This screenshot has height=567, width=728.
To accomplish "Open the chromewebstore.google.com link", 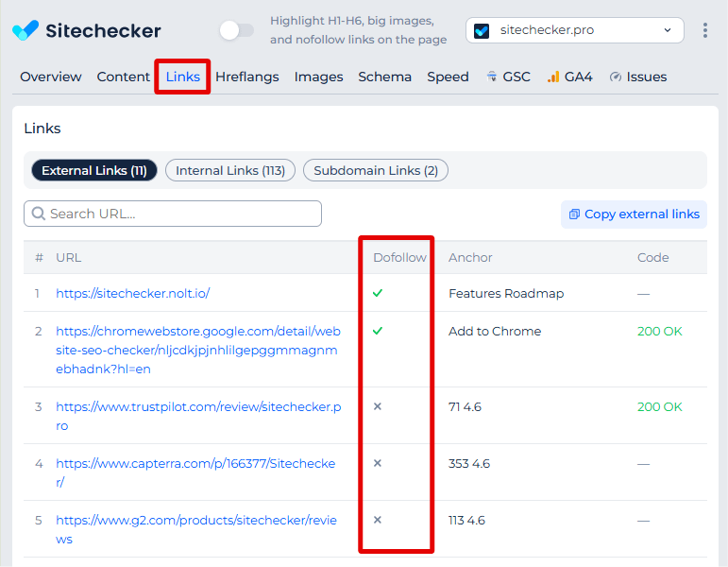I will (198, 350).
